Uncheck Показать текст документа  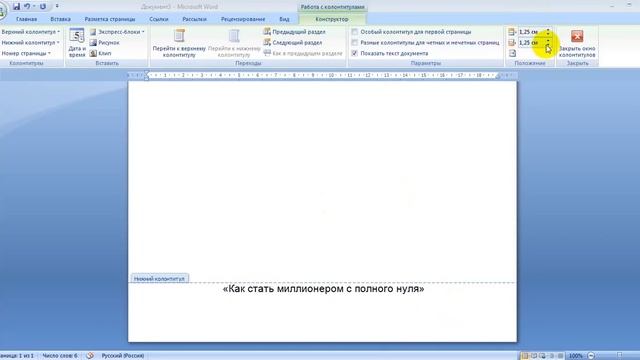355,53
